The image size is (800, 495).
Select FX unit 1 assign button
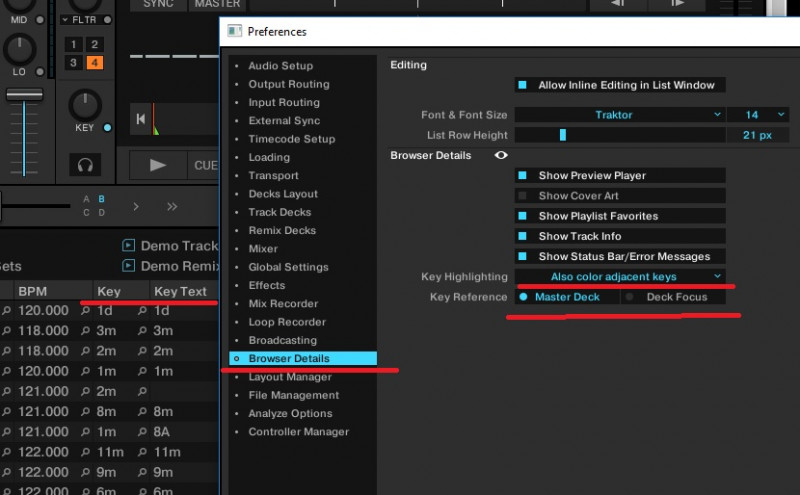[73, 44]
